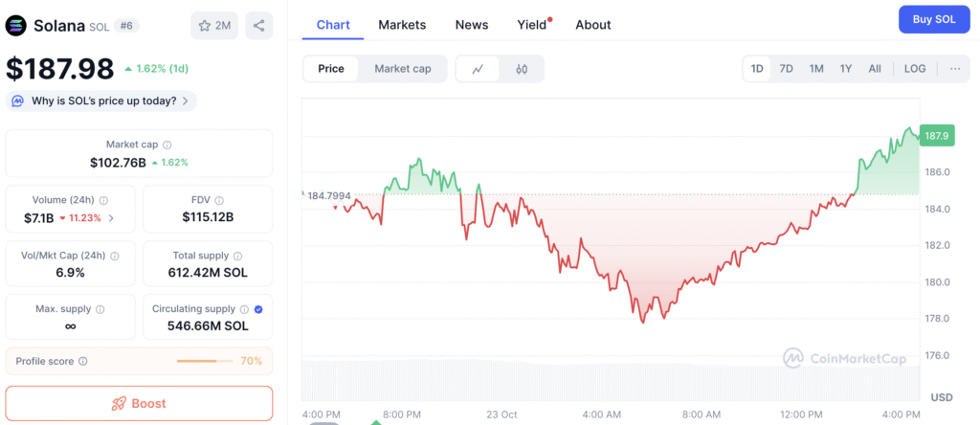
Task: Click the star watchlist 2M button
Action: click(x=214, y=26)
